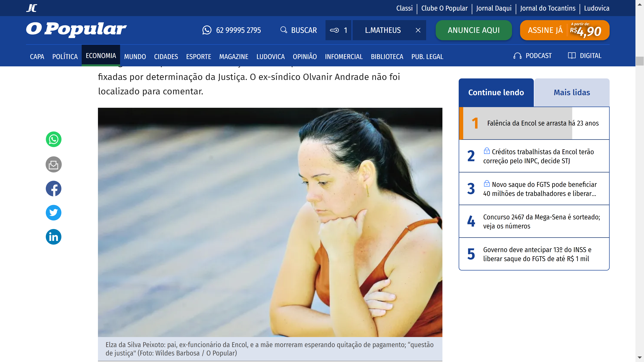This screenshot has height=362, width=644.
Task: Share article on Facebook
Action: (53, 189)
